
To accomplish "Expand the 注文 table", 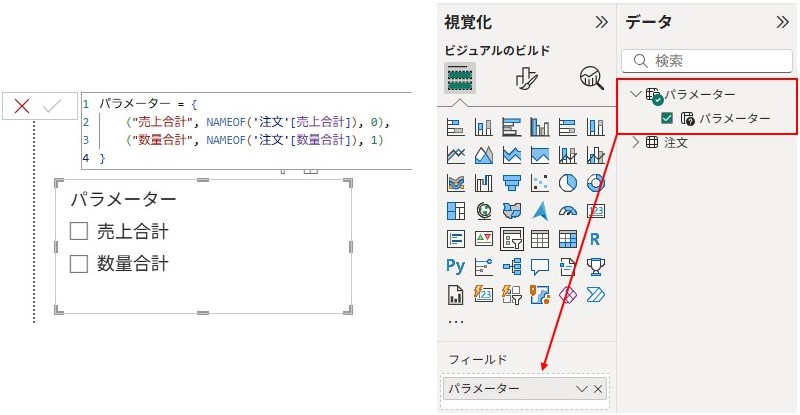I will pyautogui.click(x=635, y=142).
